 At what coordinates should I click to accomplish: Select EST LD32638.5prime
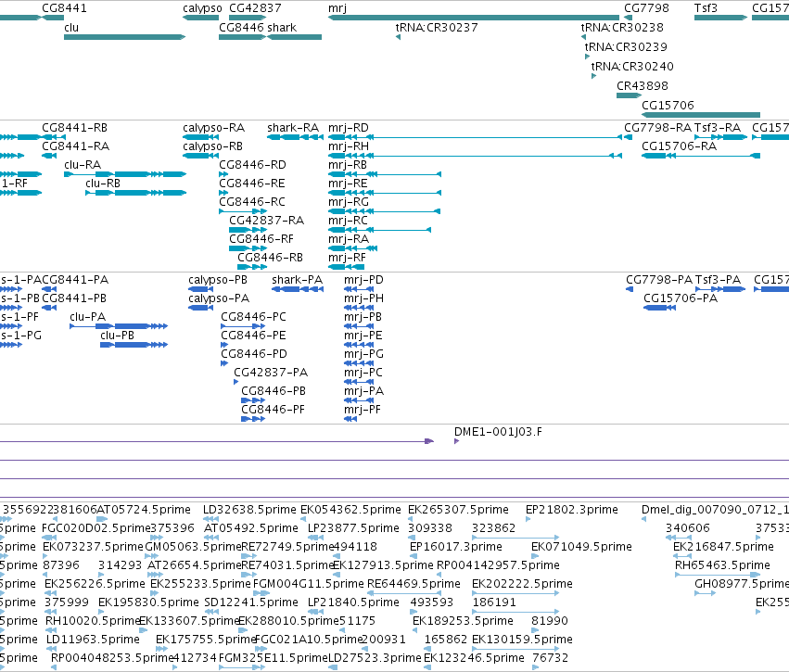210,519
